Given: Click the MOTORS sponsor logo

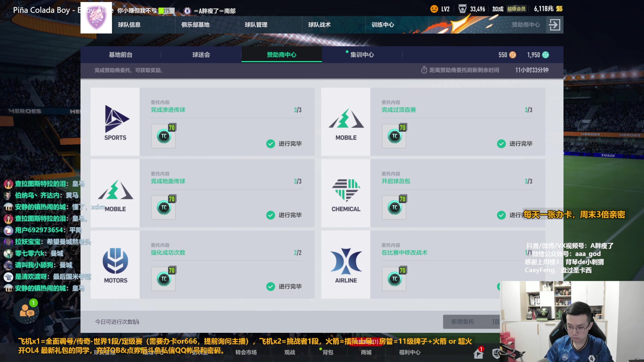Looking at the screenshot, I should pyautogui.click(x=115, y=265).
